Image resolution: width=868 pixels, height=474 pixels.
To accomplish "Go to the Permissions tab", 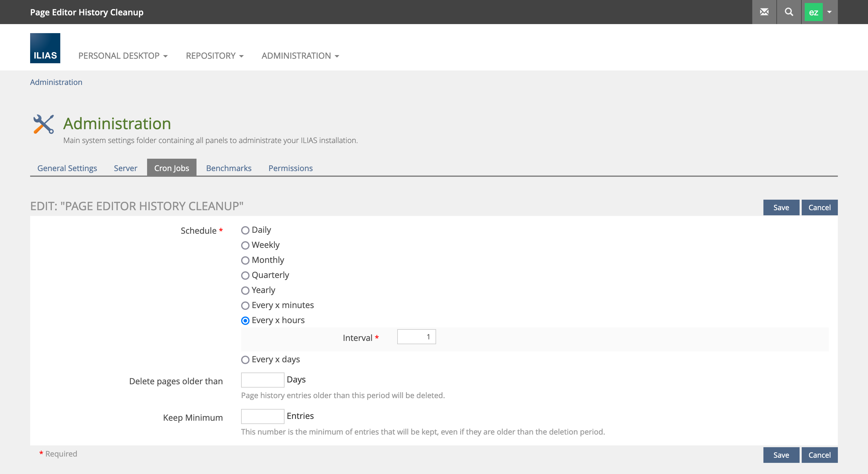I will [x=290, y=168].
